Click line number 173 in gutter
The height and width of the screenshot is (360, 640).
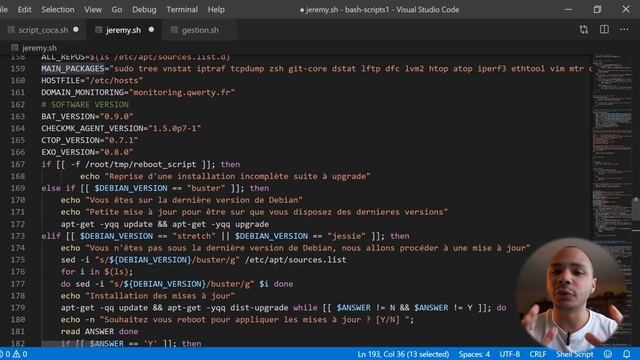[18, 236]
